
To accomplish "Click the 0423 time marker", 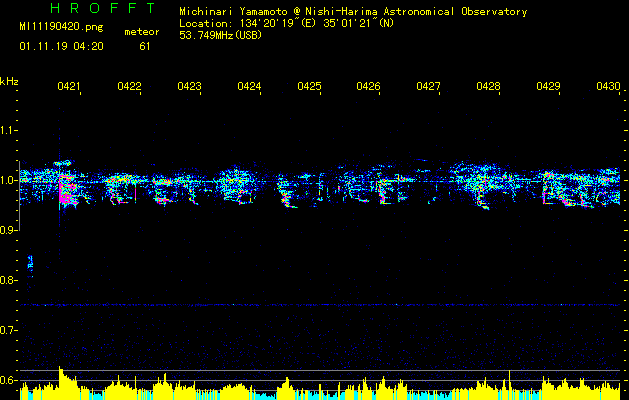I will [189, 87].
